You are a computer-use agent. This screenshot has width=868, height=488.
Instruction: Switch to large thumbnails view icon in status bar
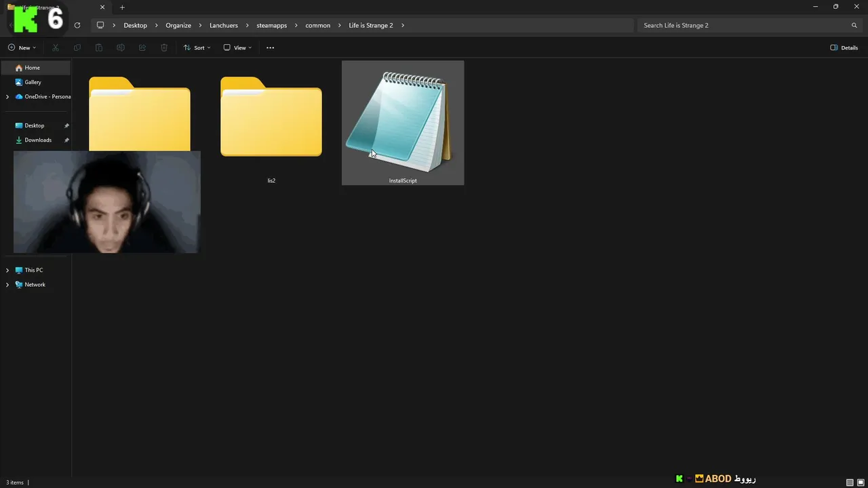[x=861, y=482]
